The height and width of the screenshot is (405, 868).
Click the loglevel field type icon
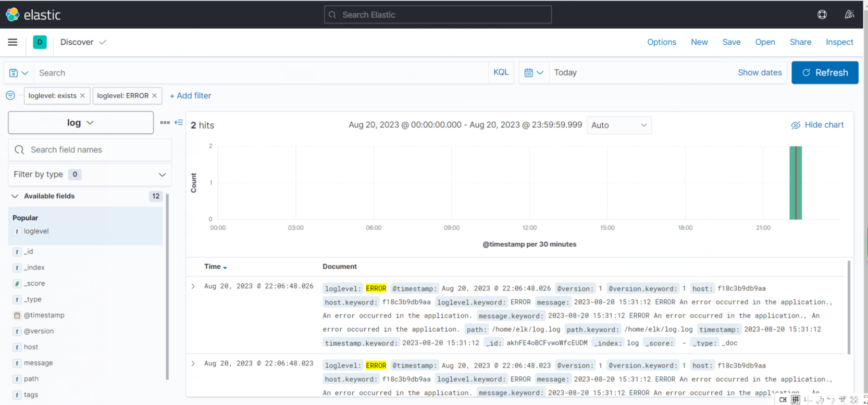(17, 232)
